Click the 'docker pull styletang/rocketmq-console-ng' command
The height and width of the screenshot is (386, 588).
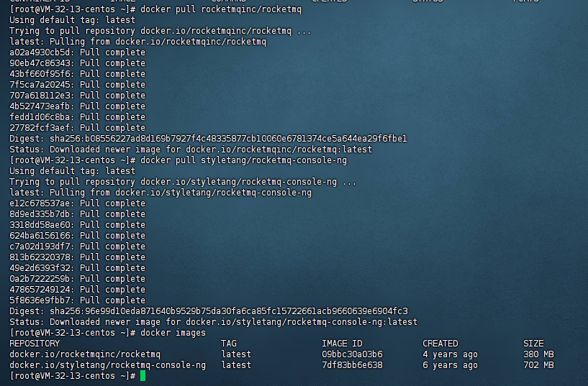(x=244, y=160)
